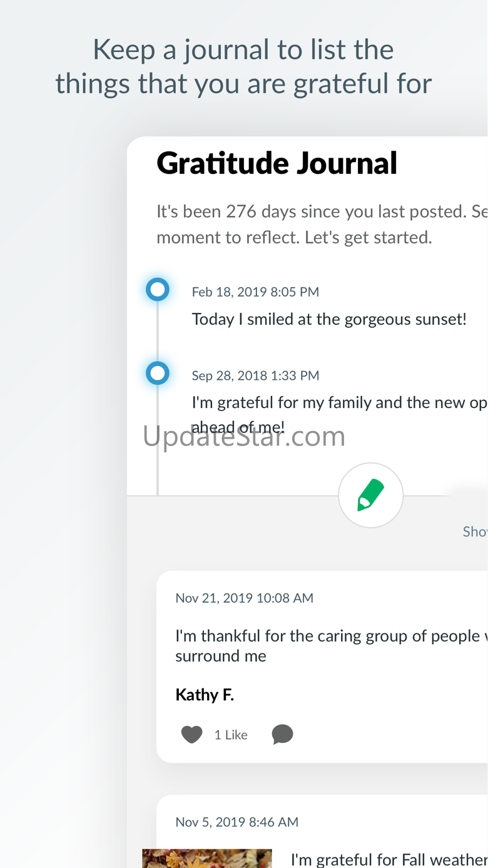488x868 pixels.
Task: Select the Sep 28, 2018 timeline marker
Action: click(158, 374)
